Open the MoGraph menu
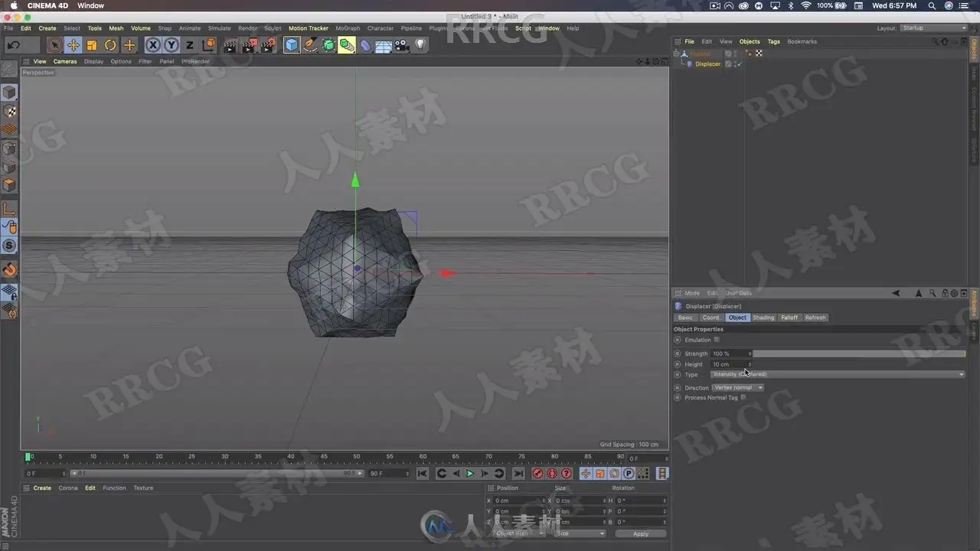The image size is (980, 551). [x=348, y=28]
